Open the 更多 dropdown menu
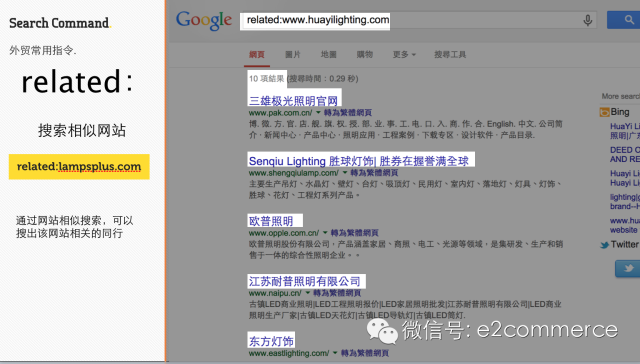This screenshot has height=364, width=640. pyautogui.click(x=404, y=54)
